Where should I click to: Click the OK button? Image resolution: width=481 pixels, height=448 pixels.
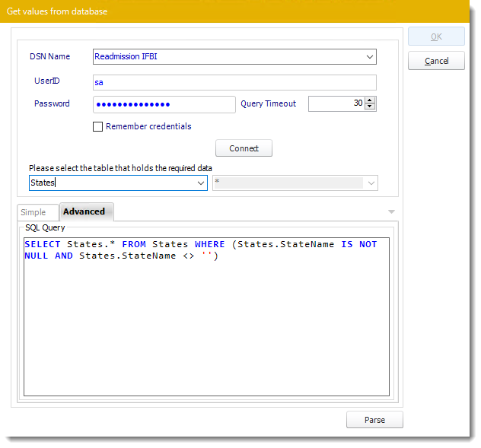tap(436, 37)
